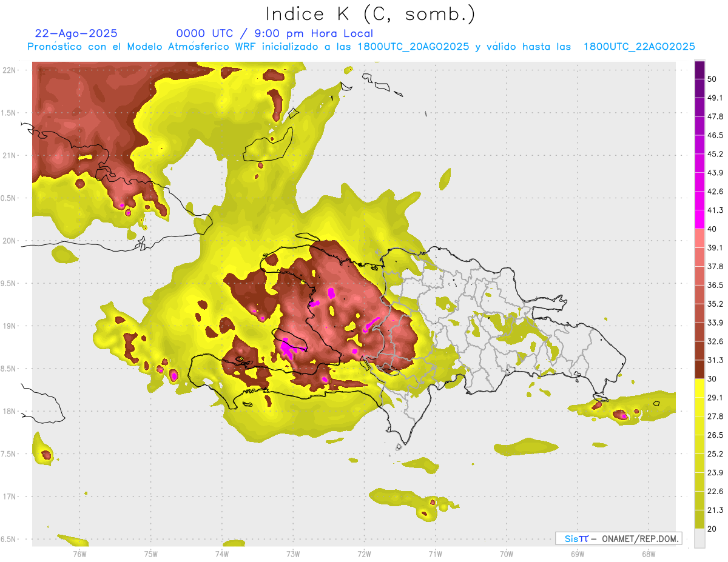728x562 pixels.
Task: Click the longitude label "71W"
Action: [435, 554]
